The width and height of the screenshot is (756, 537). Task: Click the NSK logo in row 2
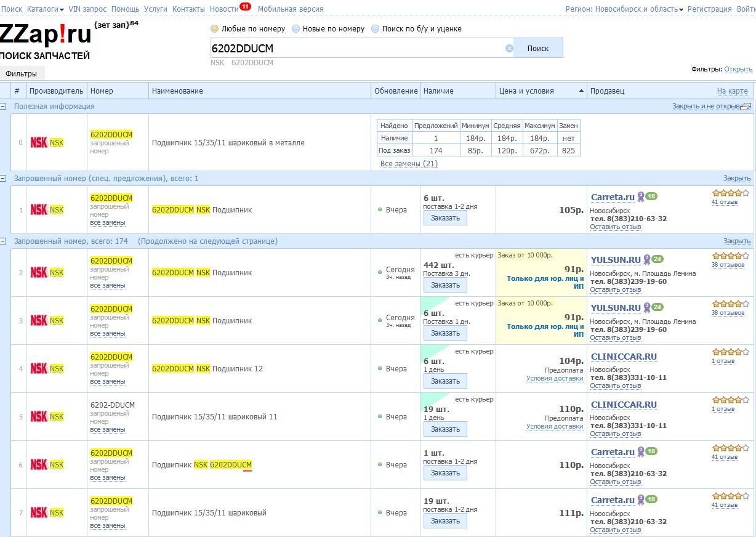click(x=39, y=272)
